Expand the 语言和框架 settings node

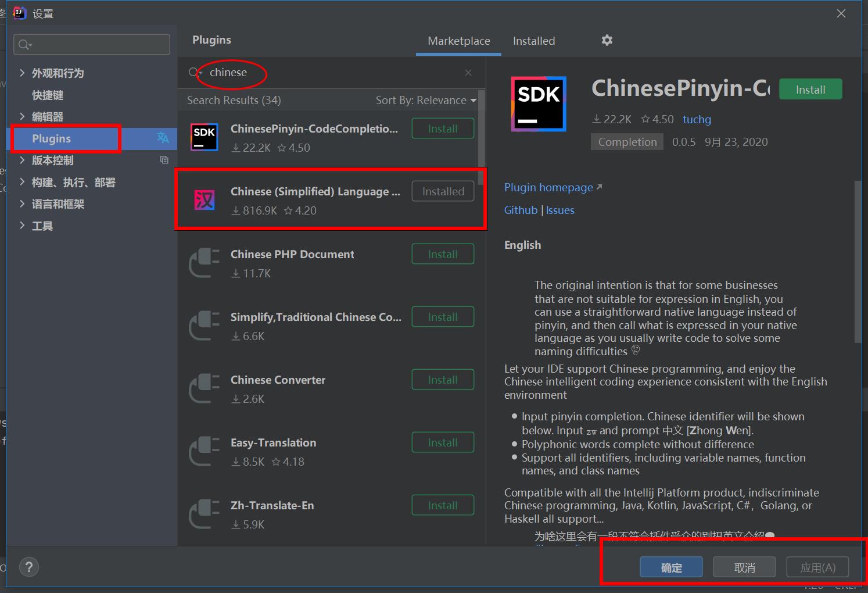[22, 203]
